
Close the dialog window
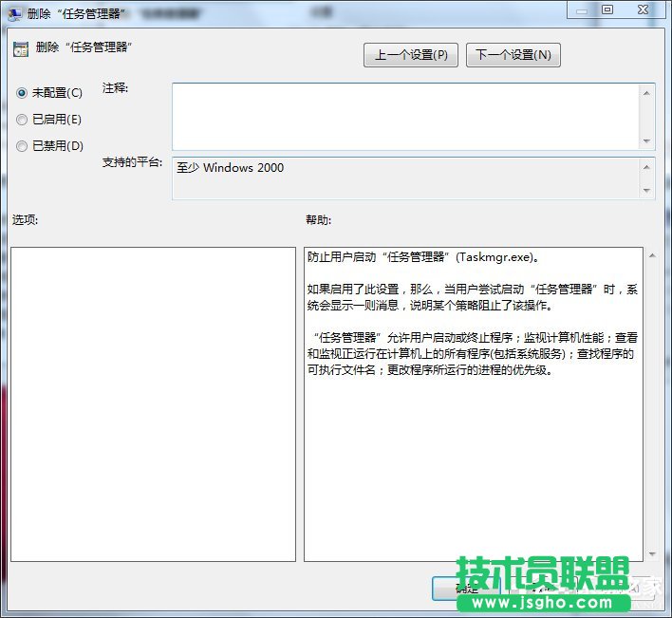(x=643, y=9)
